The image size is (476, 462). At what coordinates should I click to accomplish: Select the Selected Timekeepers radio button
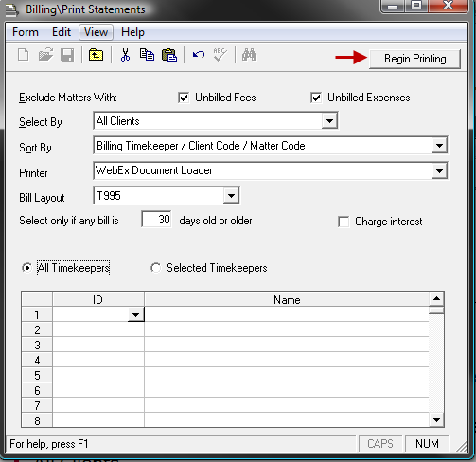(x=155, y=268)
